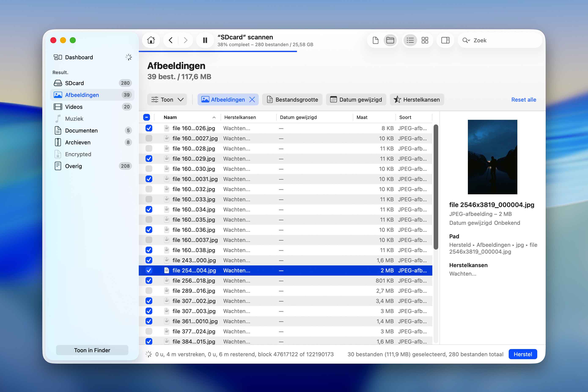
Task: Click the blue Herstel button
Action: 523,354
